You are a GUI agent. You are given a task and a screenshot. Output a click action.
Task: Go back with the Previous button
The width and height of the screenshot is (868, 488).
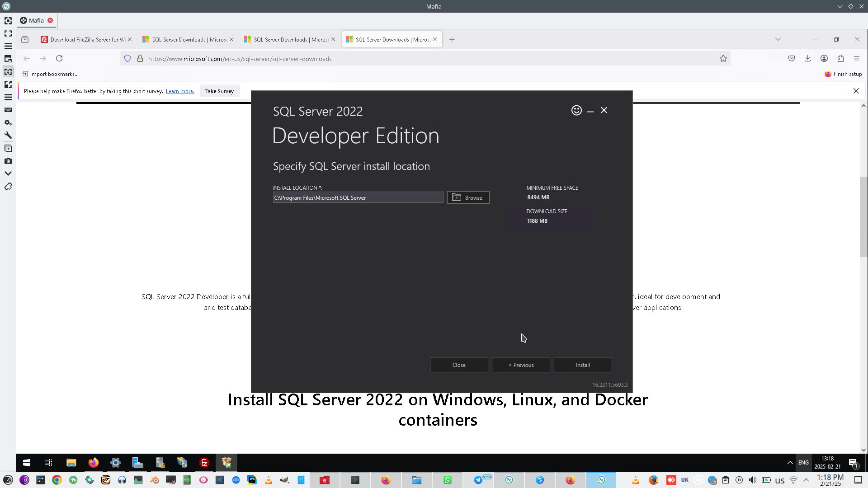521,365
